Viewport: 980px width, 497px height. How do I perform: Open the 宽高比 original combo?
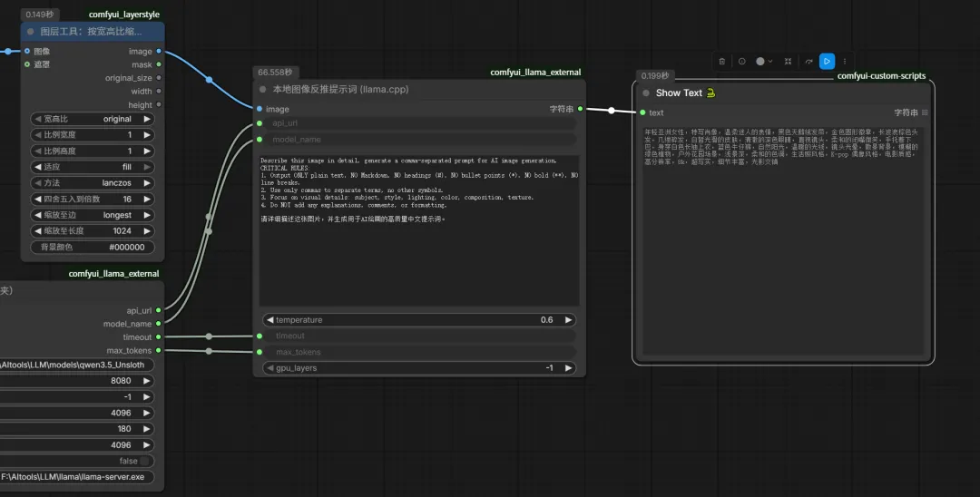click(x=92, y=119)
